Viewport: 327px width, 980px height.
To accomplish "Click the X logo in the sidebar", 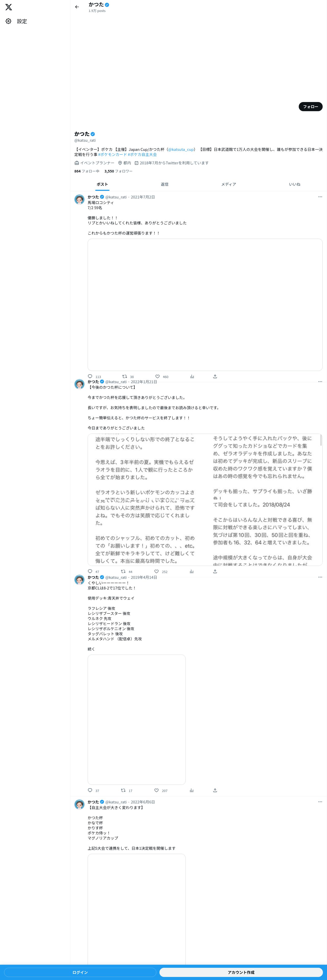I will 9,7.
